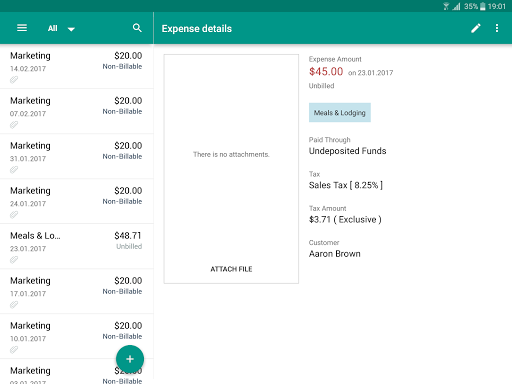Tap the search magnifier icon
512x384 pixels.
137,28
